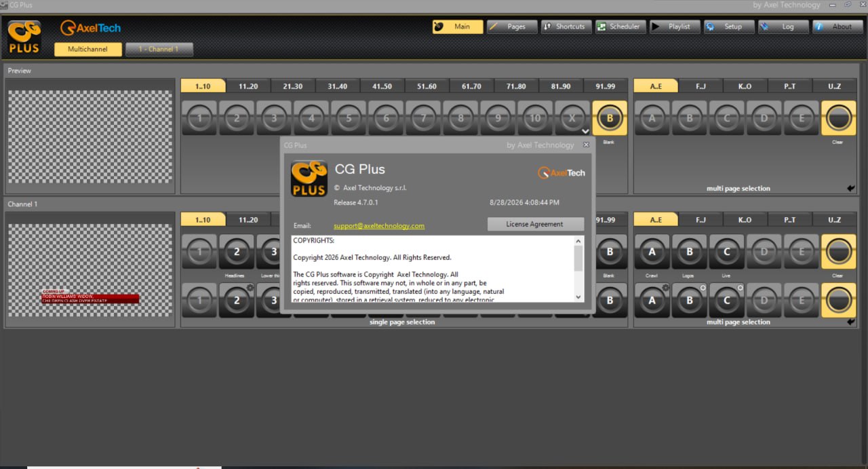
Task: Click the AxelTech logo in the header
Action: (91, 28)
